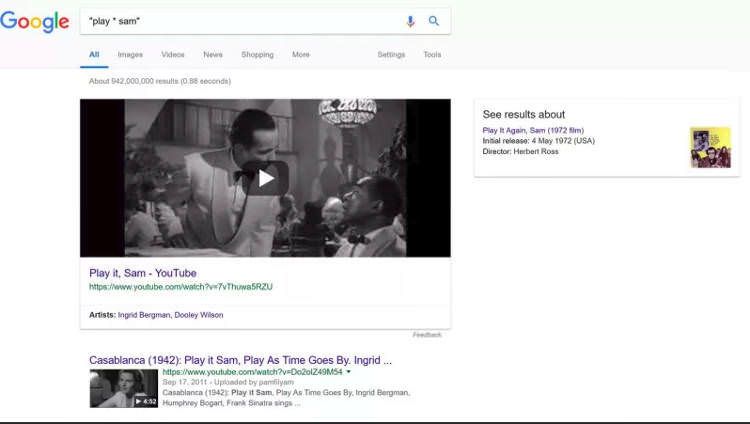Open "Casablanca (1942): Play it Sam" result title
This screenshot has height=424, width=750.
pyautogui.click(x=240, y=360)
